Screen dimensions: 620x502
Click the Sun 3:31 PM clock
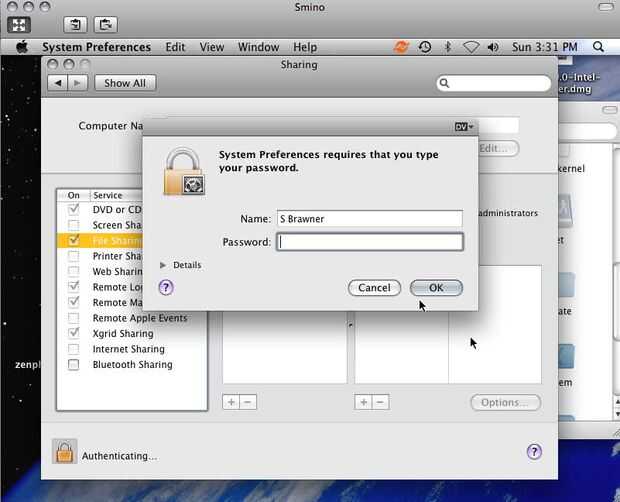[x=544, y=47]
